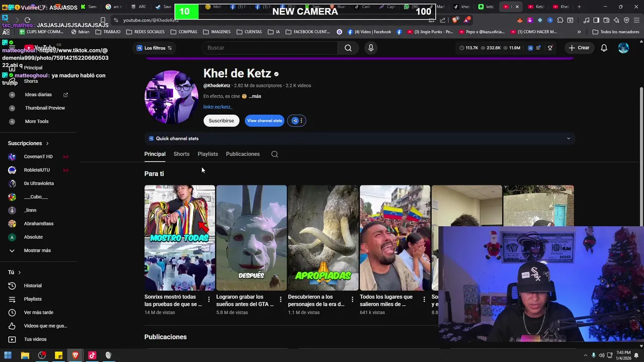
Task: Open the Brave browser taskbar icon
Action: click(x=75, y=355)
